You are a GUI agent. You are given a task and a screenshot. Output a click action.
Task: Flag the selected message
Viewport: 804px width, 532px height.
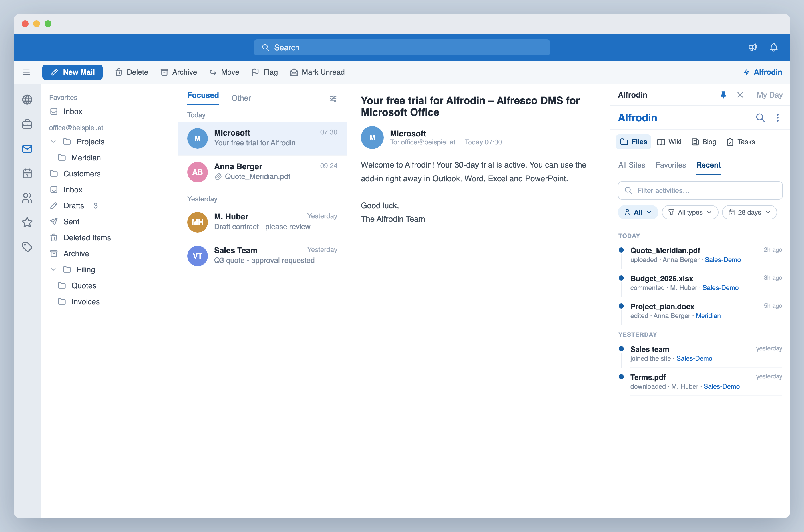pyautogui.click(x=265, y=72)
